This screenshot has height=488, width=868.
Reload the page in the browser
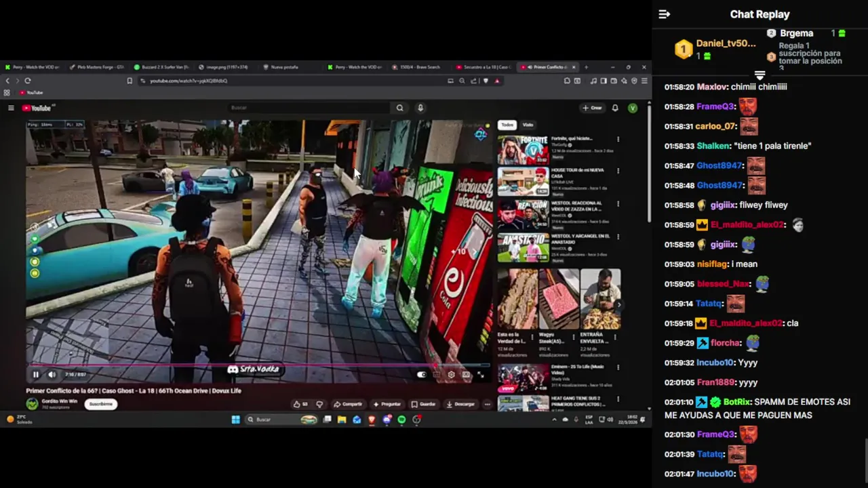click(28, 81)
